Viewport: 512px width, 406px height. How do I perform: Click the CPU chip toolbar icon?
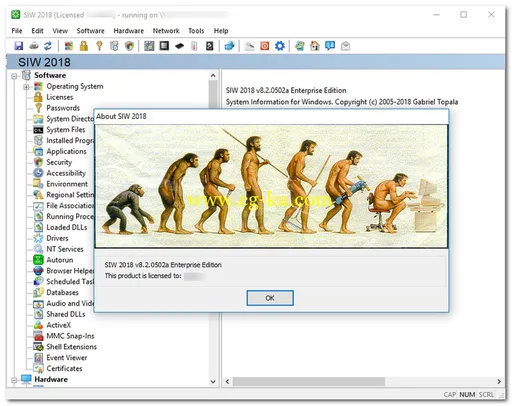[164, 45]
